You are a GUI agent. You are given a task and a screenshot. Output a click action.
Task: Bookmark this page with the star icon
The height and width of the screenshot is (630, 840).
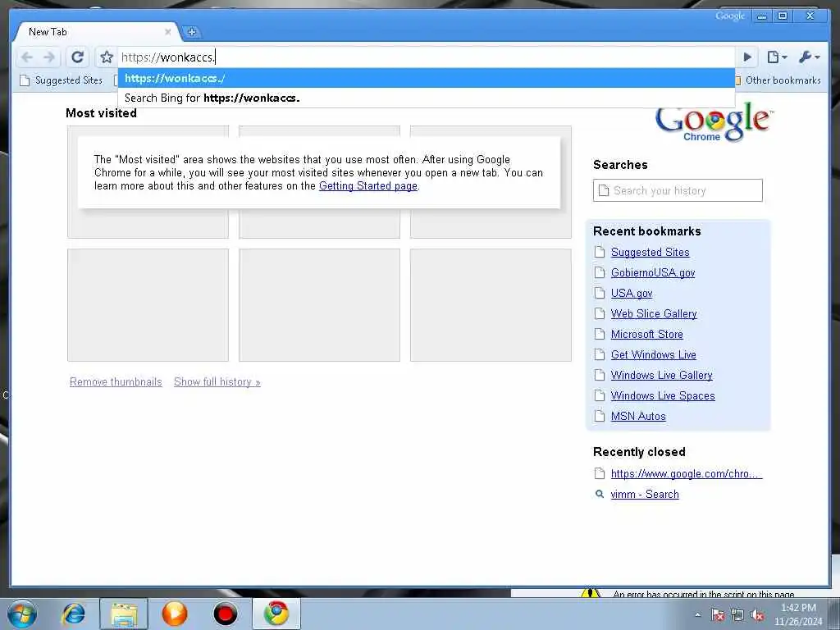point(107,57)
